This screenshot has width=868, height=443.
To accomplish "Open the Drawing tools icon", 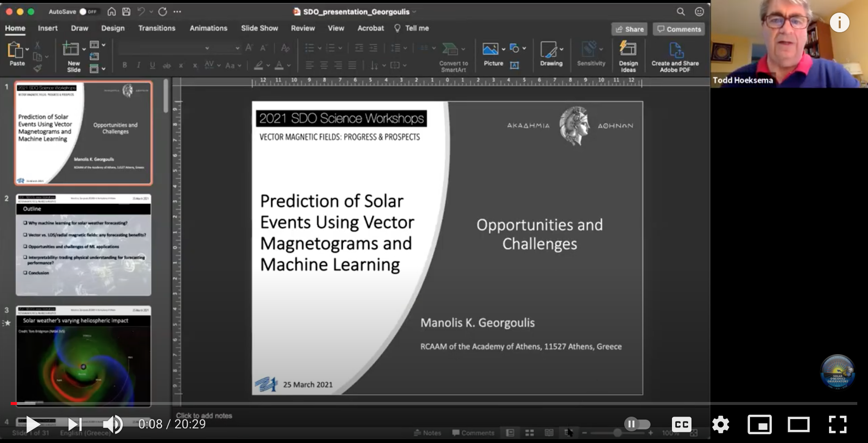I will pos(549,49).
